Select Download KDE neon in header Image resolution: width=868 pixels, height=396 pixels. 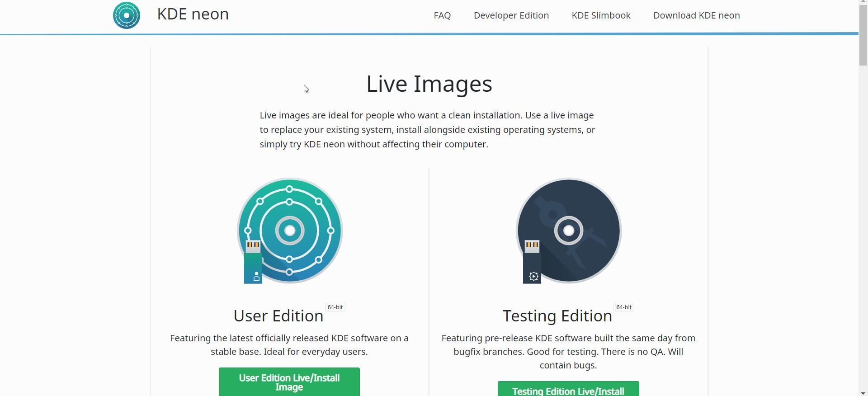point(697,15)
